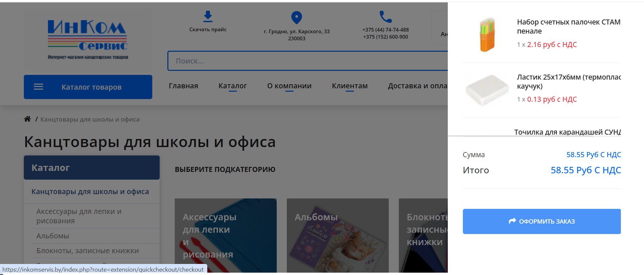Open the Клиентам navigation menu
This screenshot has width=644, height=275.
pos(350,86)
